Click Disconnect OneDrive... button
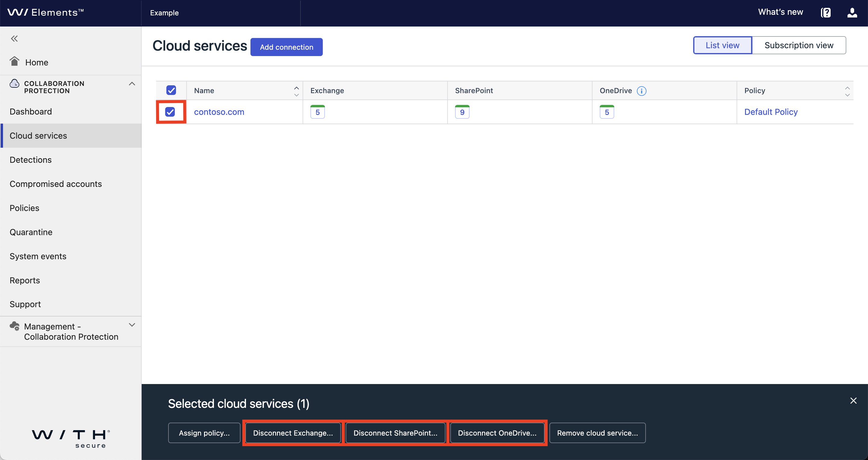868x460 pixels. pos(497,433)
